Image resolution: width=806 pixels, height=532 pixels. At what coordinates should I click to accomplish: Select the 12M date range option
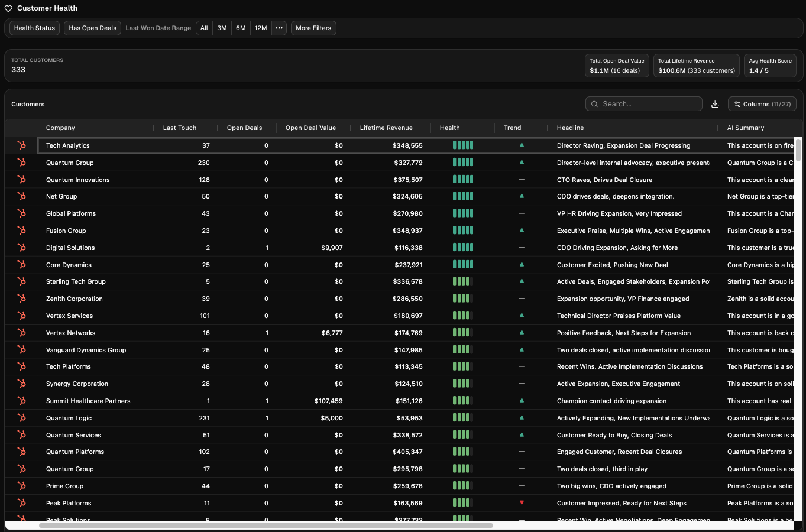(261, 28)
